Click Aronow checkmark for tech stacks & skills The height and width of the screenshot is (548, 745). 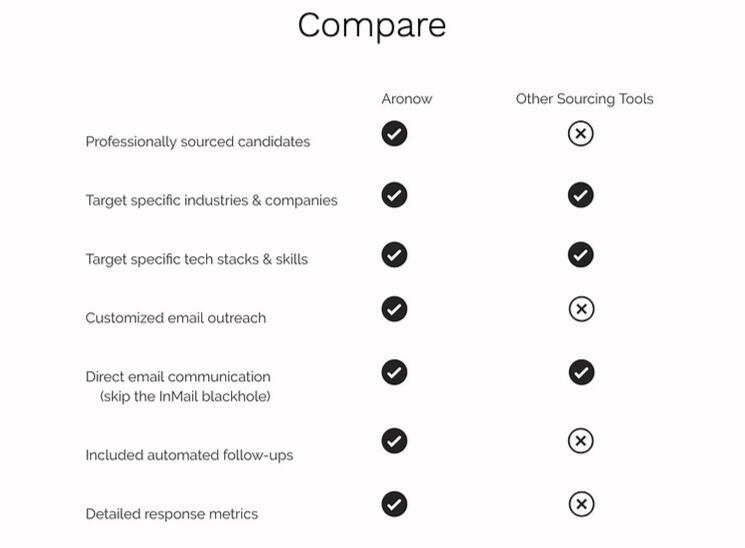394,255
